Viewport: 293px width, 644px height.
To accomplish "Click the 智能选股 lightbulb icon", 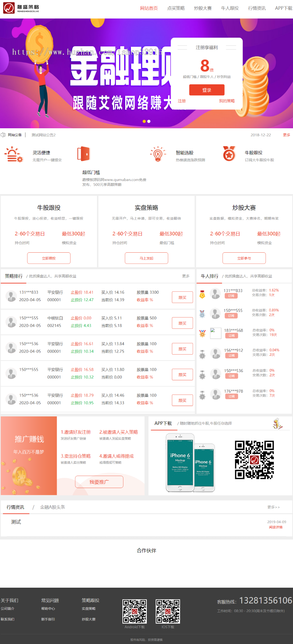I will point(158,154).
